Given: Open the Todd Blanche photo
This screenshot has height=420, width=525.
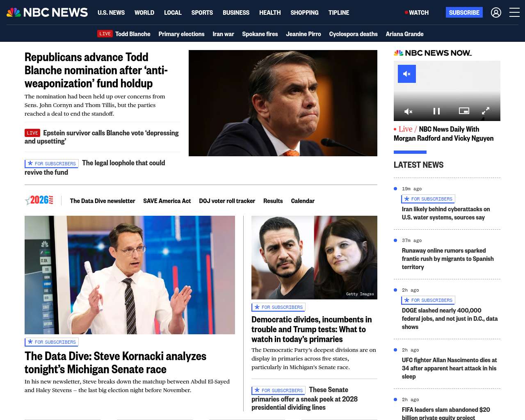Looking at the screenshot, I should point(283,103).
